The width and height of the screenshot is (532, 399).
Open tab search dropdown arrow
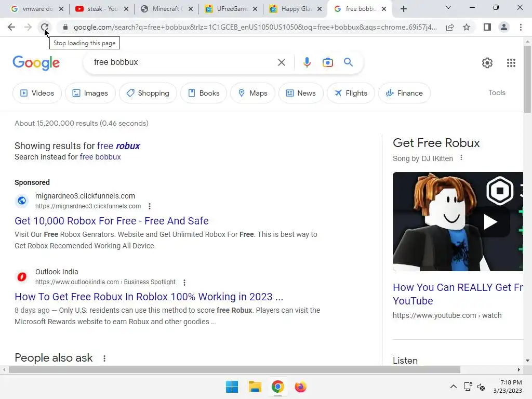click(448, 7)
